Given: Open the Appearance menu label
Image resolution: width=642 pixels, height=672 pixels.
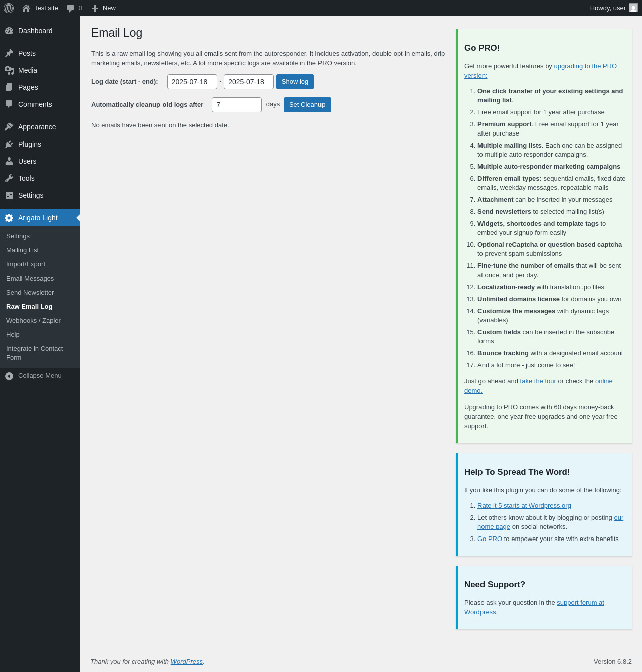Looking at the screenshot, I should pyautogui.click(x=37, y=127).
